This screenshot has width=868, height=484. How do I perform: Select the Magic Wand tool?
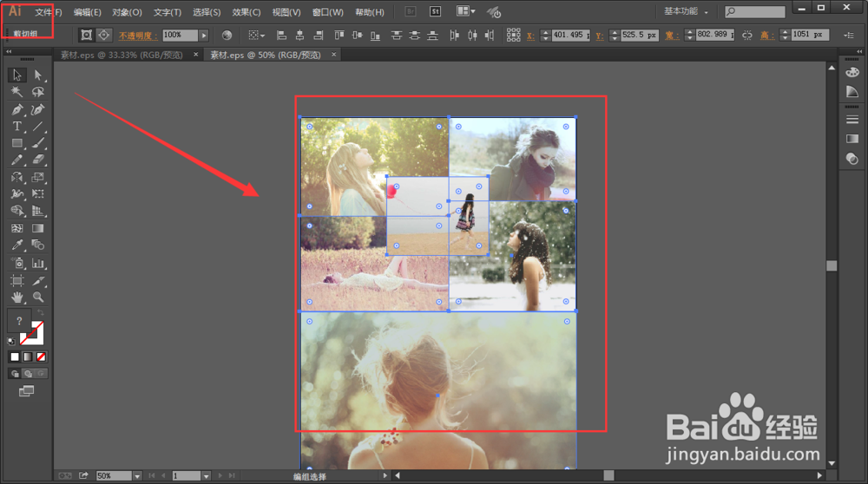click(x=17, y=92)
